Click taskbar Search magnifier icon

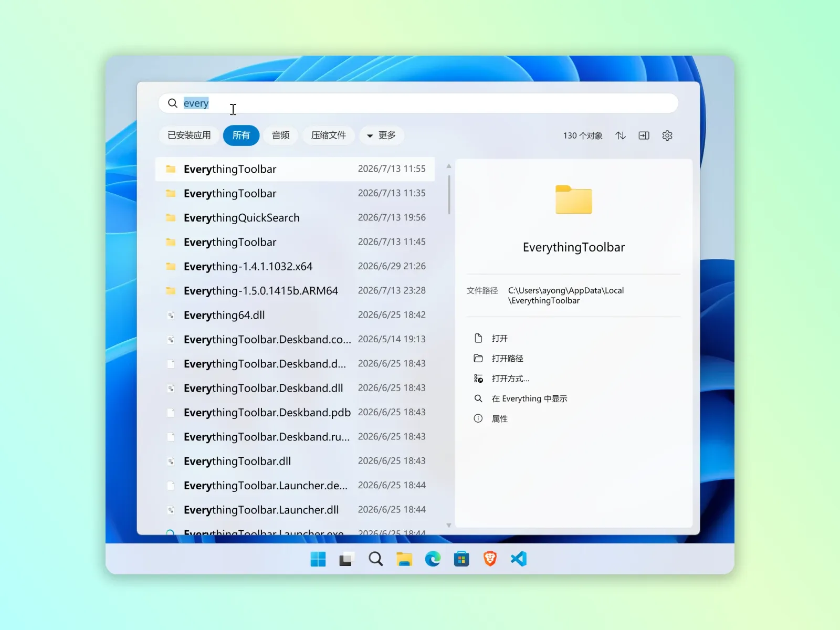[375, 559]
